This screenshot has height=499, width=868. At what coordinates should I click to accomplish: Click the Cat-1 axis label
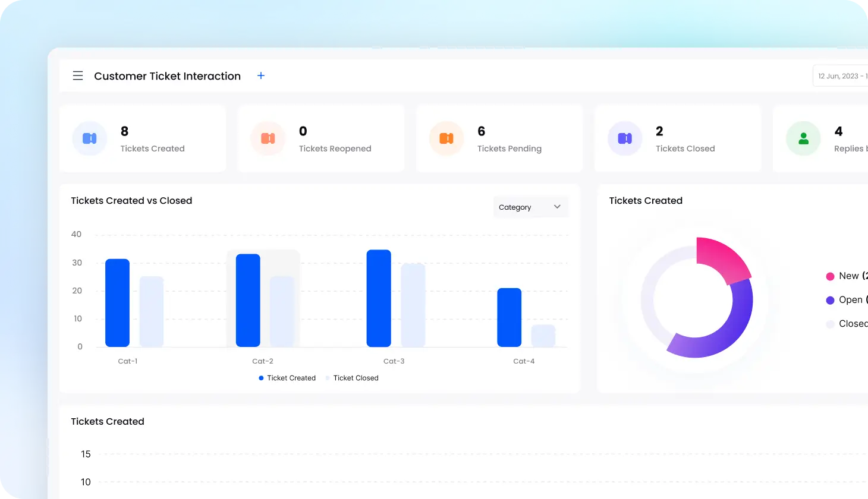pyautogui.click(x=128, y=361)
